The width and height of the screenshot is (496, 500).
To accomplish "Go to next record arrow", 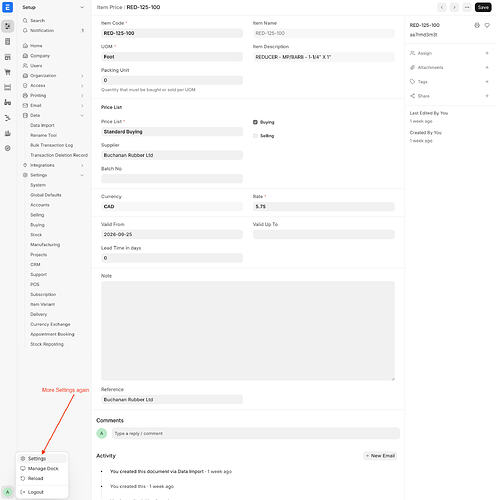I will tap(454, 7).
